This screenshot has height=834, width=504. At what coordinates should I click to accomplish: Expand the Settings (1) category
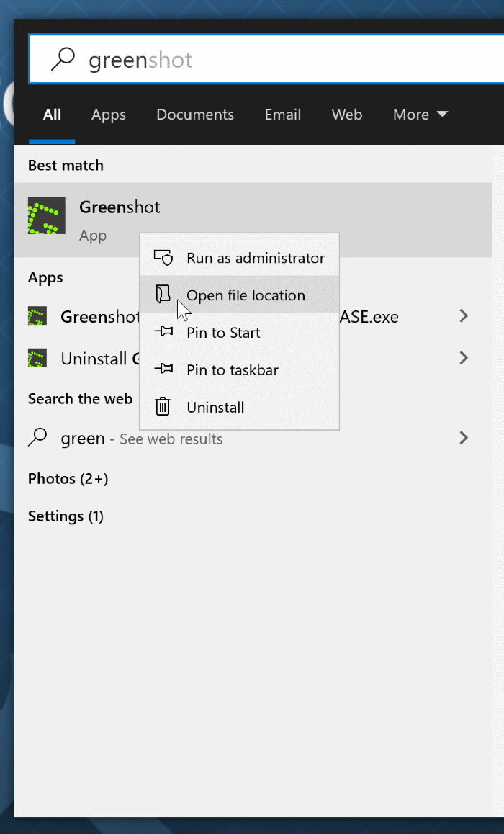(66, 516)
